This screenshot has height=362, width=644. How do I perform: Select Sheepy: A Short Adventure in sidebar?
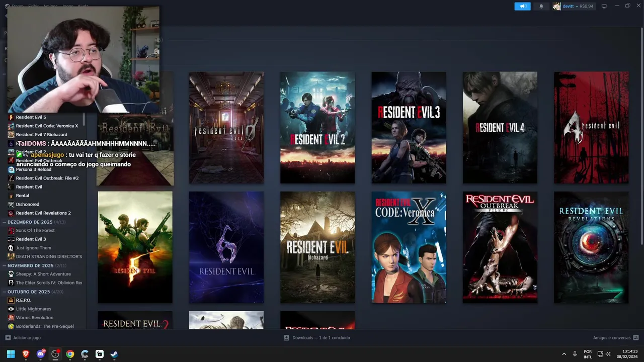(x=43, y=274)
